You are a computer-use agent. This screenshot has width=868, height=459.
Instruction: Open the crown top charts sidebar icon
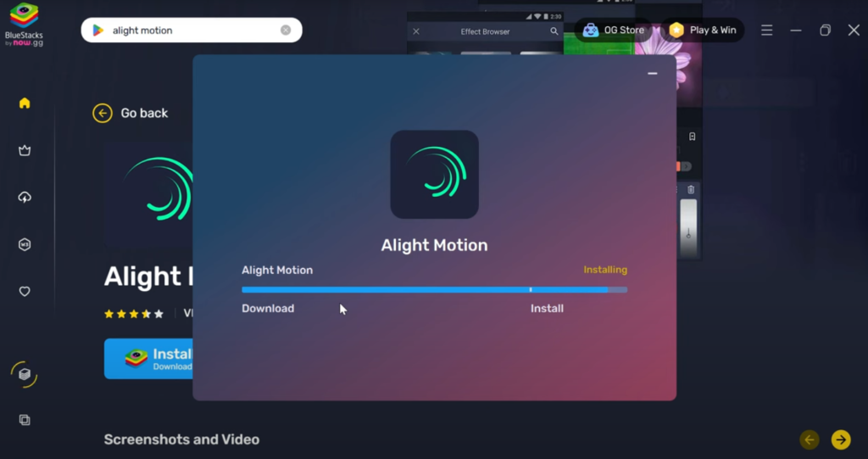tap(25, 151)
